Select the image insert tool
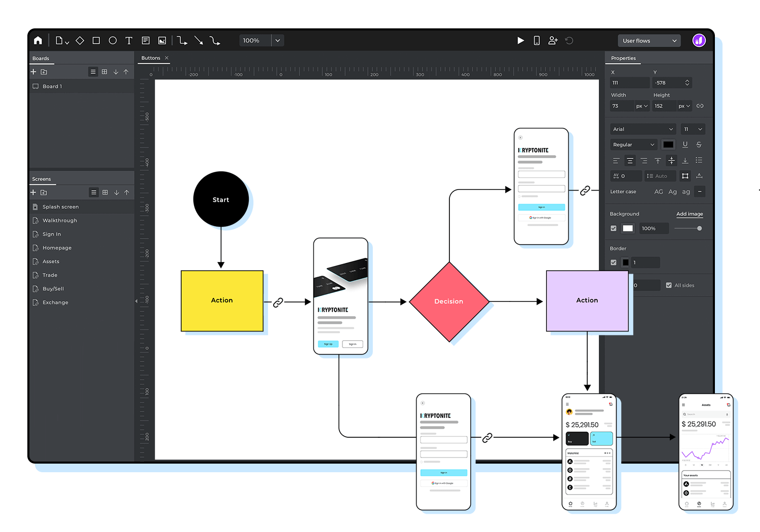 [x=162, y=41]
